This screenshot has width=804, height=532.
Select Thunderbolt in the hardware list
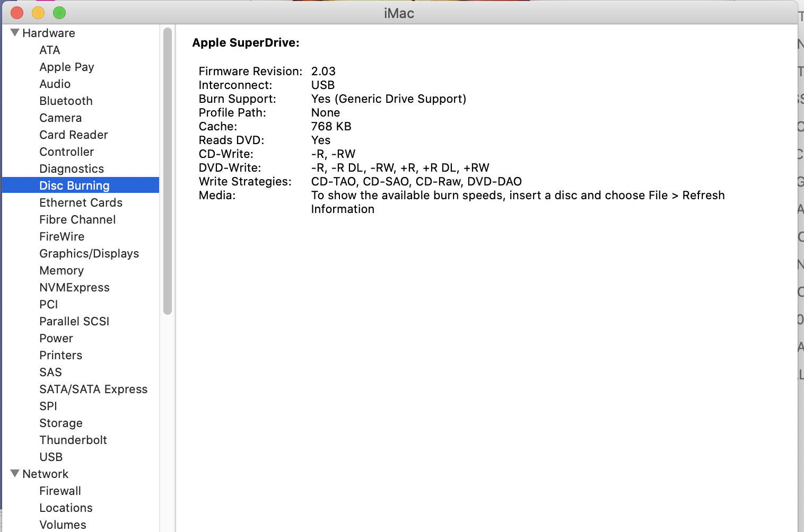click(x=73, y=440)
